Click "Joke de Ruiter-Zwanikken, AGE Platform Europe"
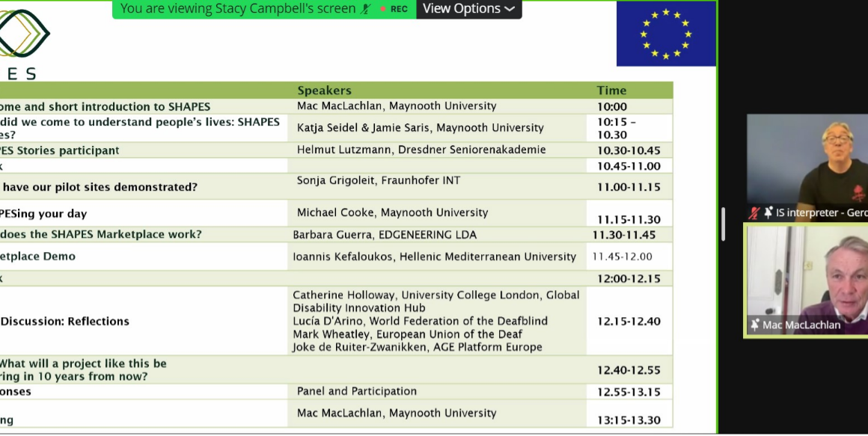Image resolution: width=868 pixels, height=436 pixels. [x=418, y=347]
